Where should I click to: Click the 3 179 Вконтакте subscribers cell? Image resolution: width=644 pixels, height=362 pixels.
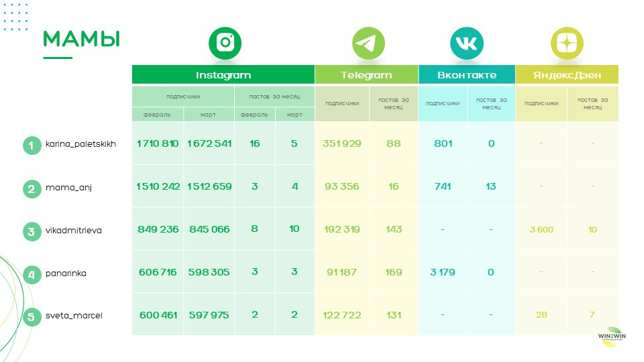[443, 272]
